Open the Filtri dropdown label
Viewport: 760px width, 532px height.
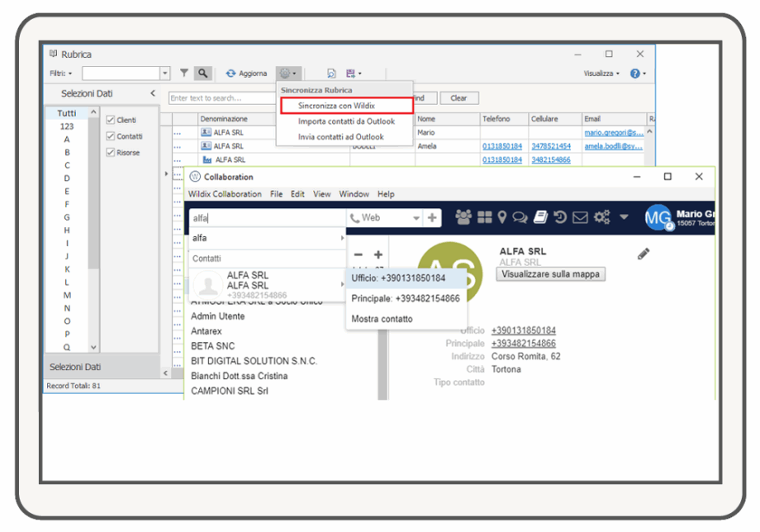pos(60,74)
